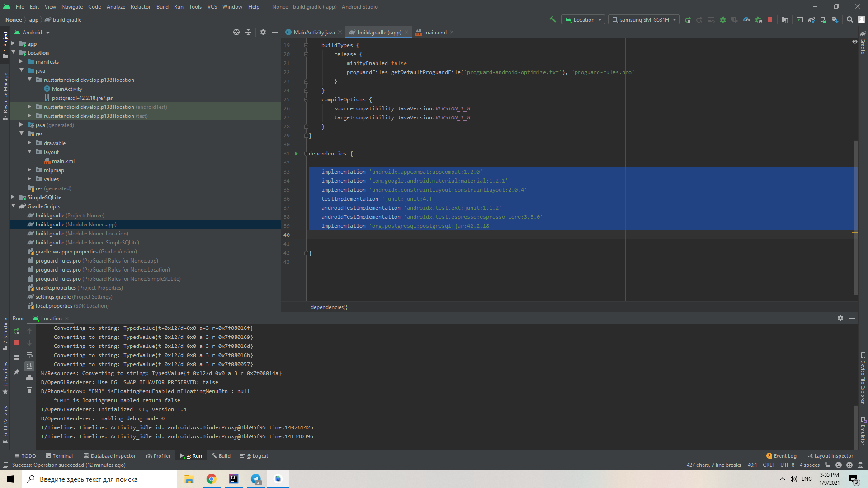Expand the manifests folder
Screen dimensions: 868x488
[21, 61]
